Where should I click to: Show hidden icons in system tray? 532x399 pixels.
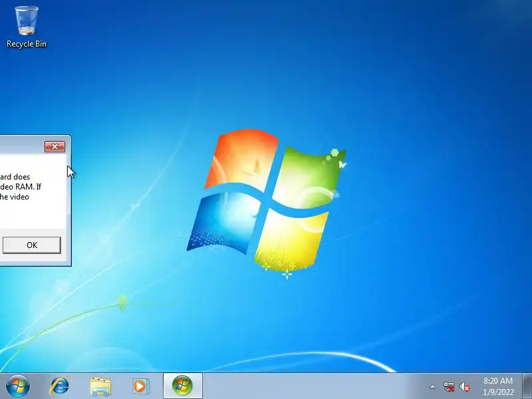pyautogui.click(x=433, y=386)
